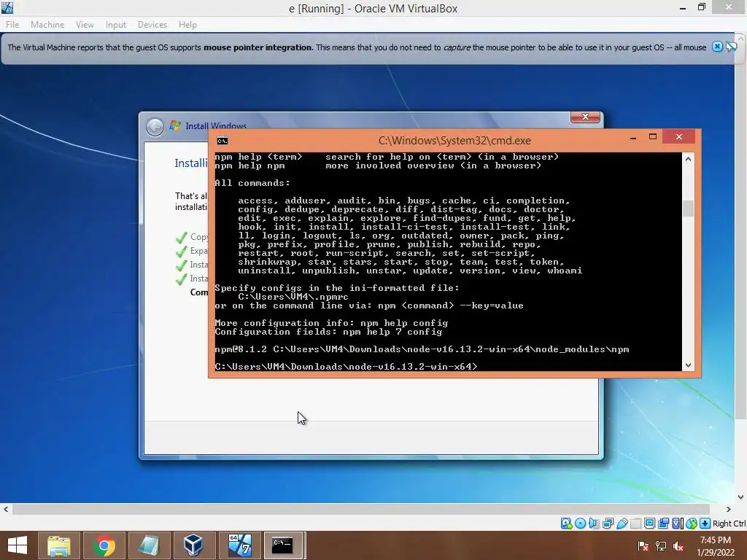The height and width of the screenshot is (560, 747).
Task: Click the network icon in the system tray
Action: 661,546
